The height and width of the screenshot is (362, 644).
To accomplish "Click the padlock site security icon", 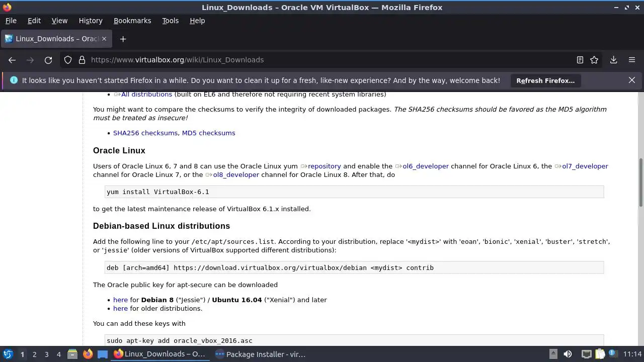I will click(x=82, y=60).
